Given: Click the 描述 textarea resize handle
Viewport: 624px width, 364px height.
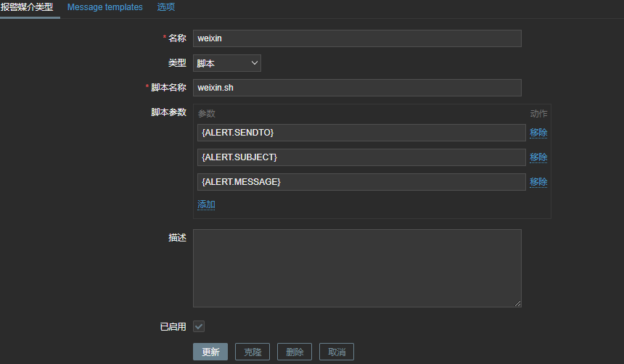Looking at the screenshot, I should coord(517,303).
